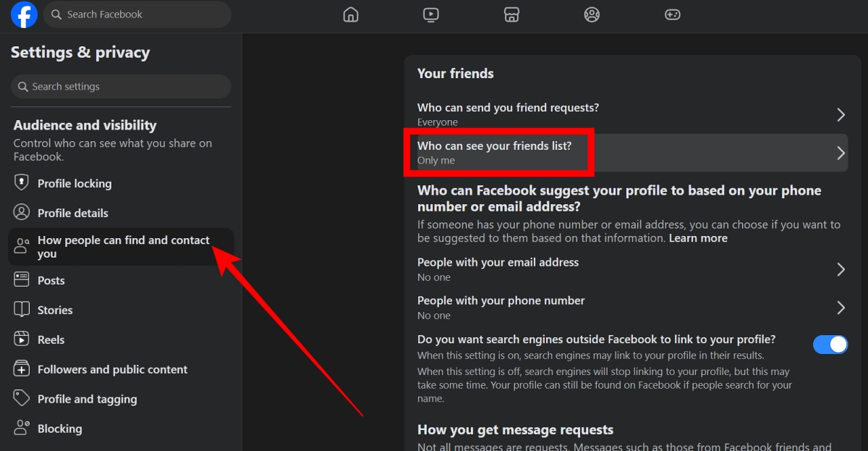Expand Who can send you friend requests chevron
The height and width of the screenshot is (451, 868).
click(x=841, y=114)
